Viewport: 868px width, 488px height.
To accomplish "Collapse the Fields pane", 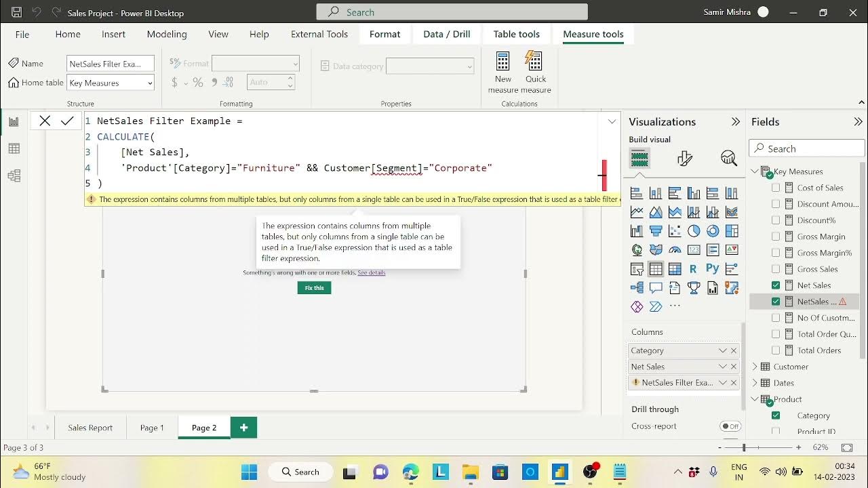I will point(858,122).
